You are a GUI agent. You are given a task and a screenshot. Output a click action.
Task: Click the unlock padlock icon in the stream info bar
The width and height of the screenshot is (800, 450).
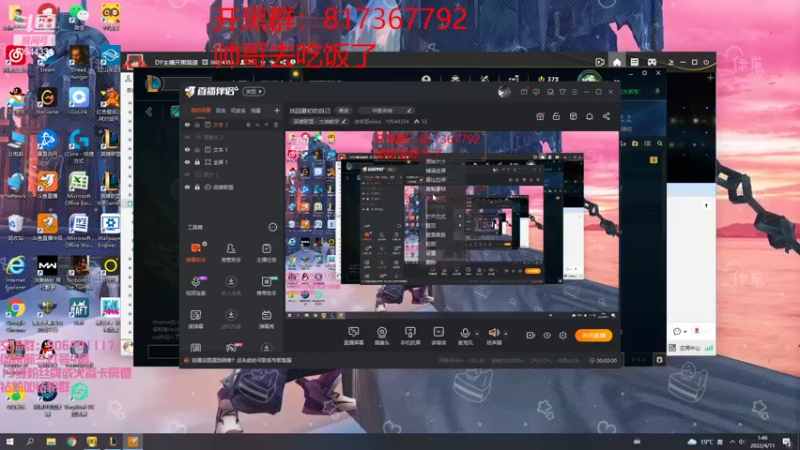coord(556,116)
